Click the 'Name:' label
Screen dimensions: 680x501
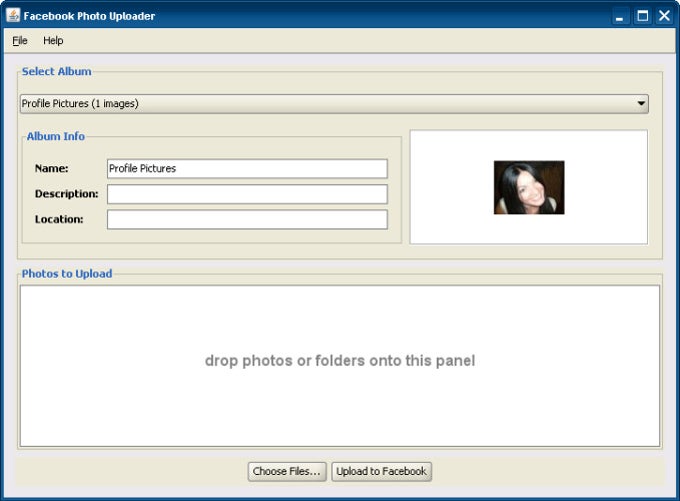[x=52, y=168]
